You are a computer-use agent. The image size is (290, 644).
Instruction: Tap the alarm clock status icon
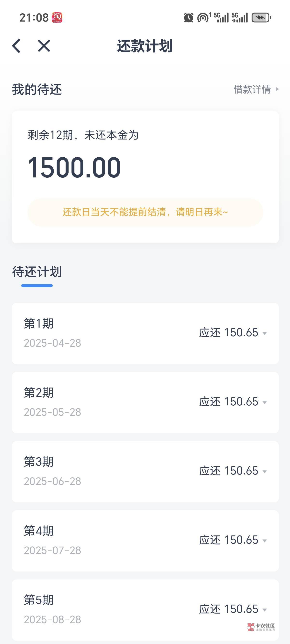(188, 18)
